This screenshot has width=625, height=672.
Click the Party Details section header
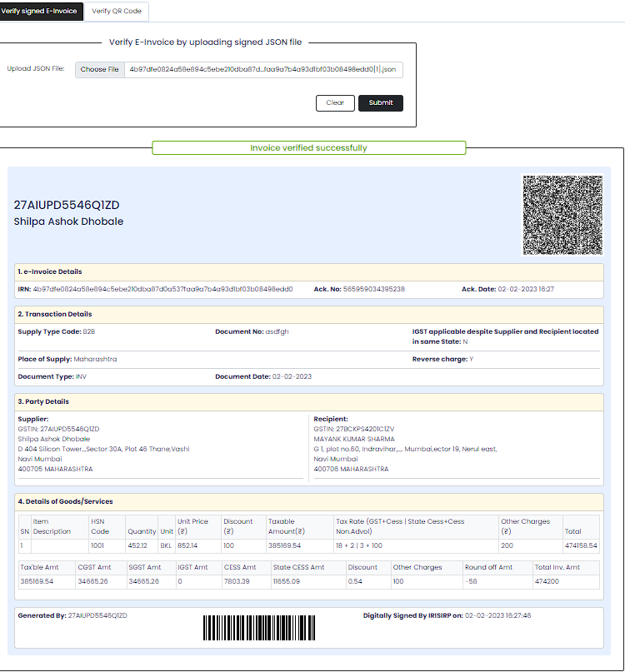pyautogui.click(x=43, y=401)
